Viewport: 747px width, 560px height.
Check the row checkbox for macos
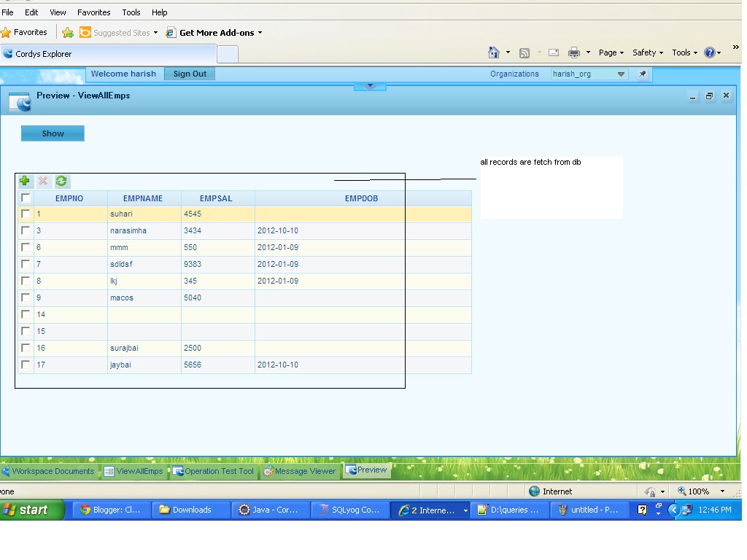26,297
